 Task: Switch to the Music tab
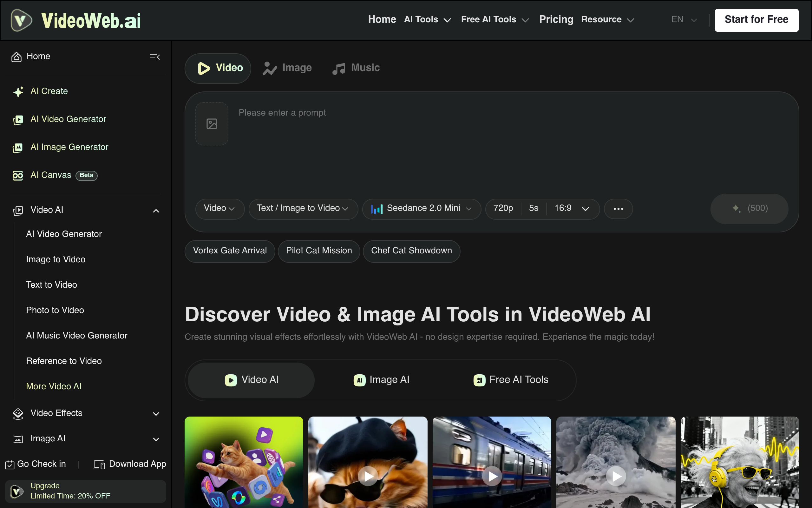click(356, 68)
